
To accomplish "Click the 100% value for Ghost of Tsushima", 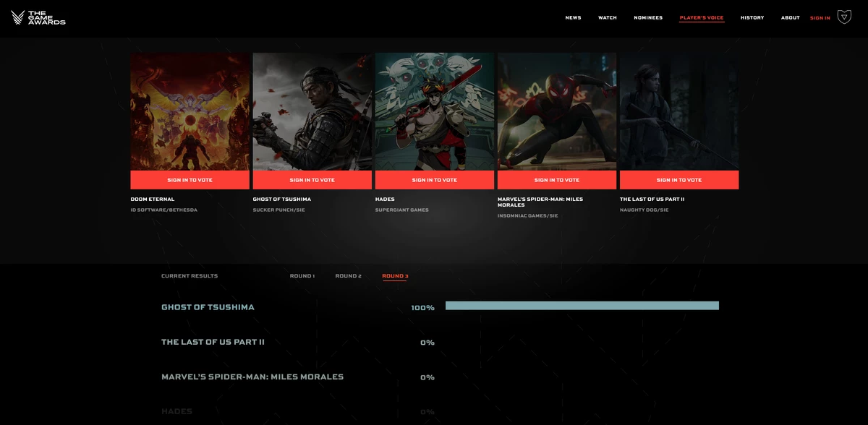I will click(x=422, y=308).
